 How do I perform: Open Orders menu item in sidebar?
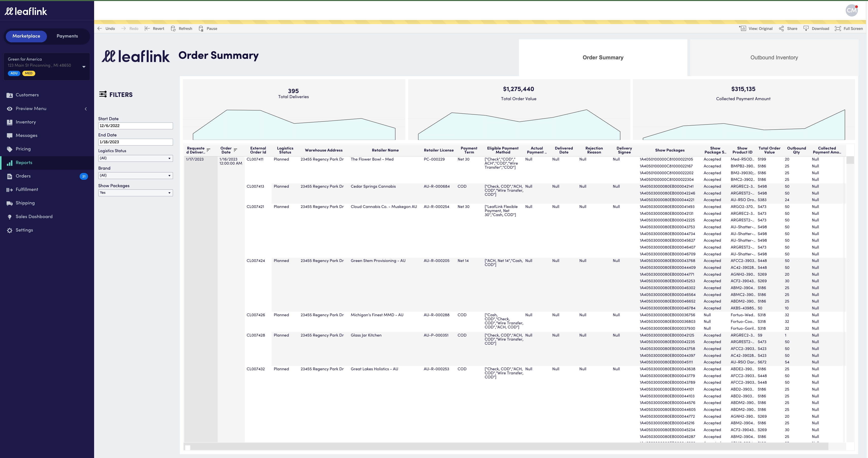point(23,176)
